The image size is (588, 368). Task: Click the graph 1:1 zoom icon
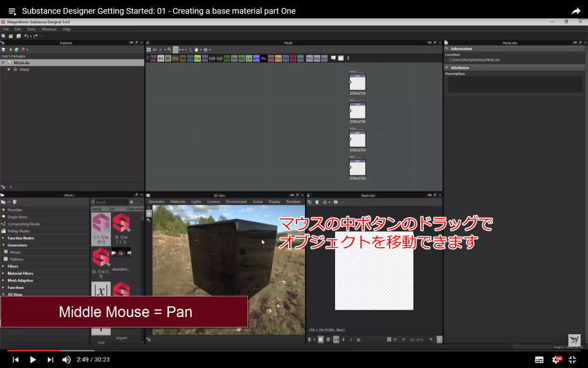154,50
